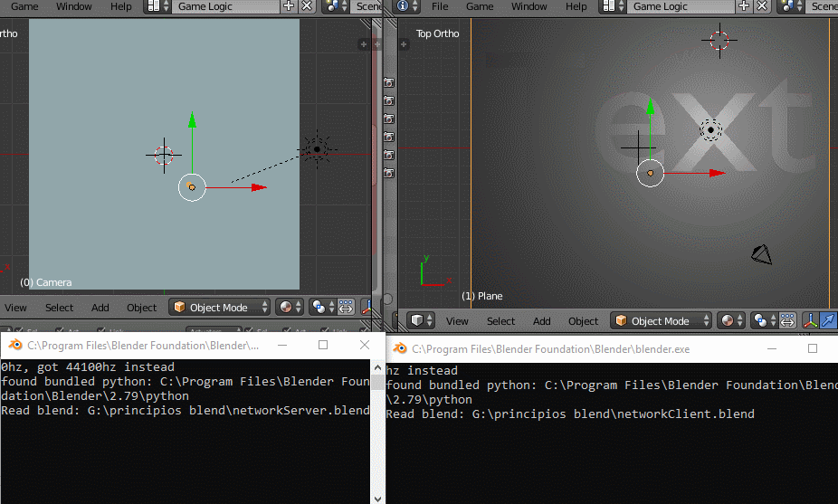Edit Game Logic layout name in left window
This screenshot has height=504, width=838.
point(226,6)
